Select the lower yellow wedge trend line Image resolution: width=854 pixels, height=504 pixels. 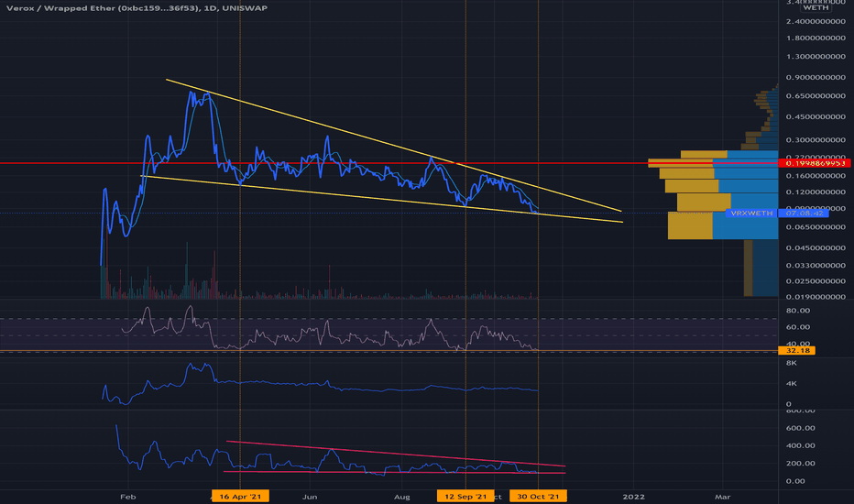tap(381, 199)
